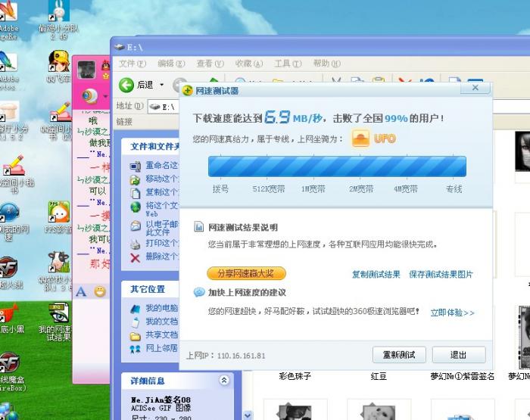The height and width of the screenshot is (420, 530).
Task: Click 重命名这个文件 task in sidebar
Action: (161, 166)
